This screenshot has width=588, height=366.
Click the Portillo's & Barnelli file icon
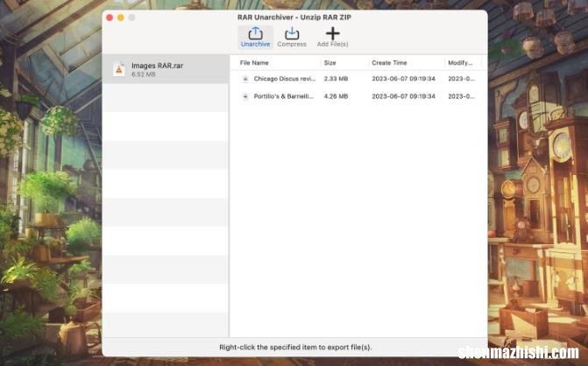pos(245,96)
